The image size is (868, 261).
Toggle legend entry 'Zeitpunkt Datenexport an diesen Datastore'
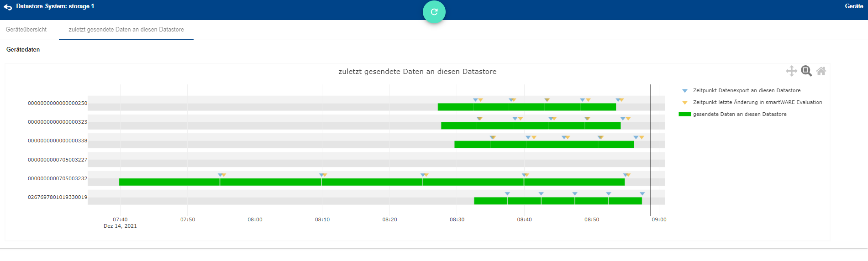point(746,90)
